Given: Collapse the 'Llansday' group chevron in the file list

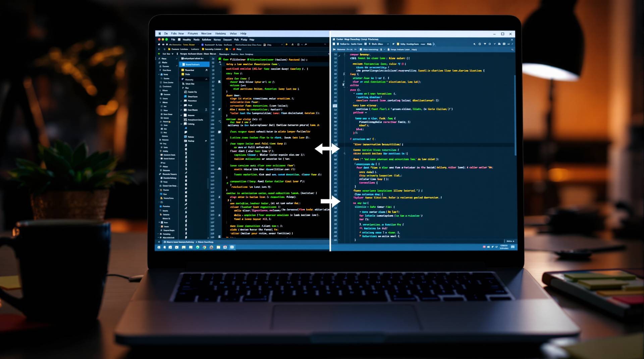Looking at the screenshot, I should tap(206, 79).
